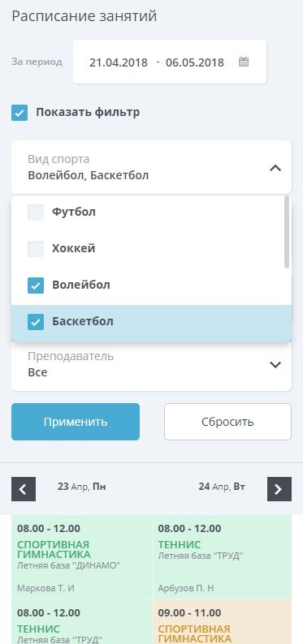
Task: Click the Сбросить button
Action: pyautogui.click(x=227, y=422)
